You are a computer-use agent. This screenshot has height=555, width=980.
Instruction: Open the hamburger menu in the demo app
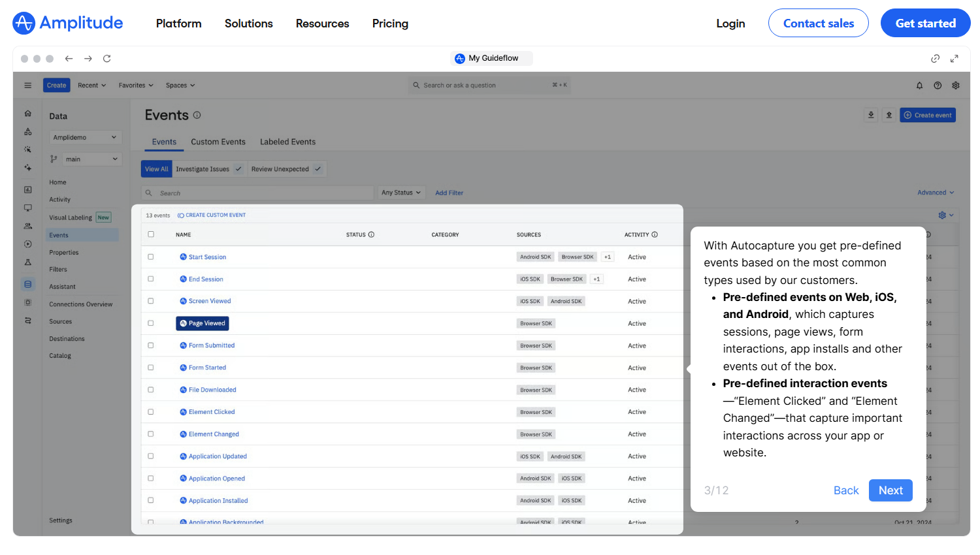click(x=28, y=86)
